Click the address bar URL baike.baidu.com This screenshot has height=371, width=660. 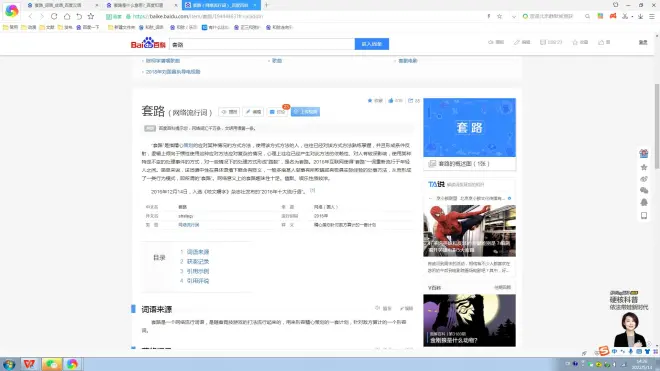click(x=197, y=16)
